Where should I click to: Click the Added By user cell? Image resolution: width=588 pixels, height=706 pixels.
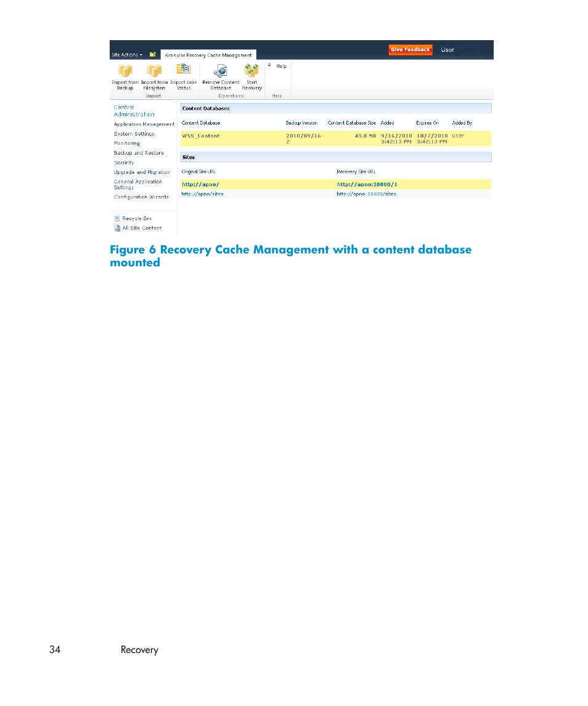tap(458, 136)
